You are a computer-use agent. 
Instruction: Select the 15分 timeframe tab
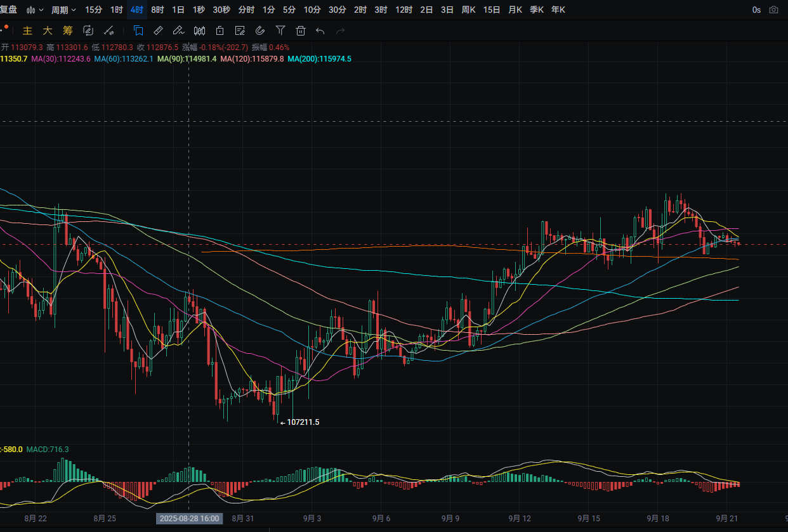click(93, 10)
